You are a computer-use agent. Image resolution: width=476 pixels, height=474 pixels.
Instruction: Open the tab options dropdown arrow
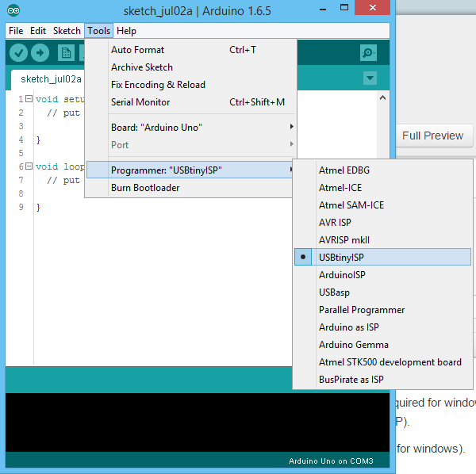tap(370, 78)
